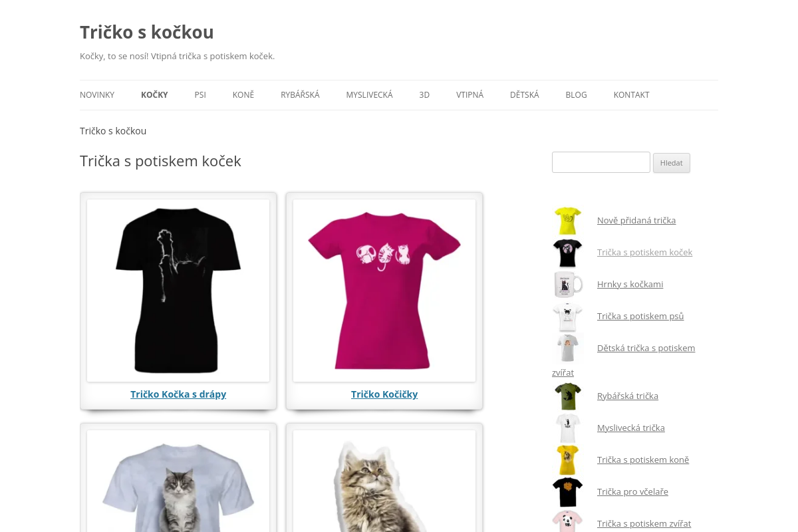This screenshot has height=532, width=798.
Task: Open the Tričko Kočičky product link
Action: click(x=384, y=394)
